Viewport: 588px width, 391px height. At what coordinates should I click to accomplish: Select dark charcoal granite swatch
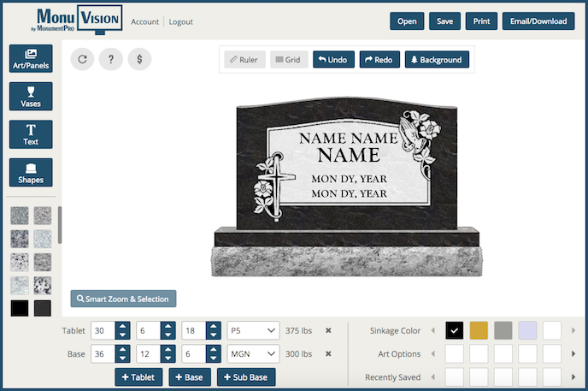[43, 308]
